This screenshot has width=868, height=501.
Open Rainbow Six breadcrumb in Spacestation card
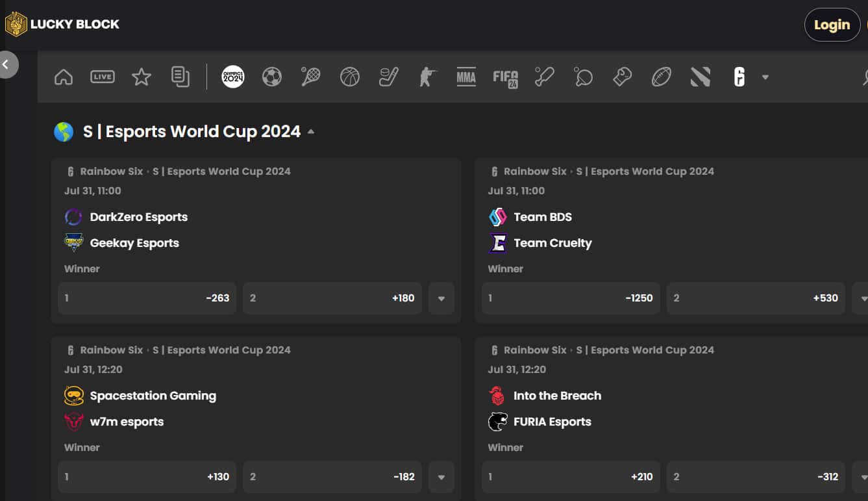112,350
